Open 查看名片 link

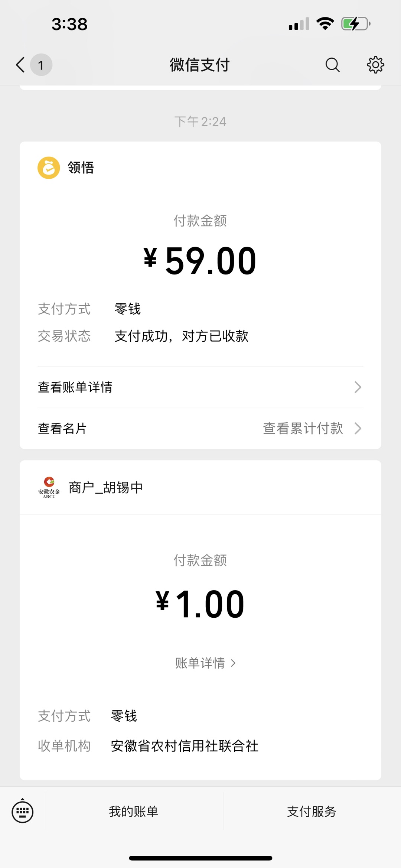click(x=62, y=428)
